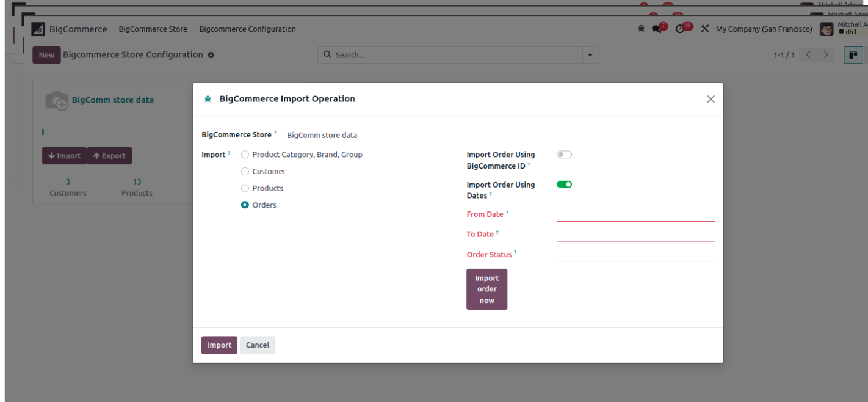Disable Import Order Using Dates toggle

coord(564,185)
